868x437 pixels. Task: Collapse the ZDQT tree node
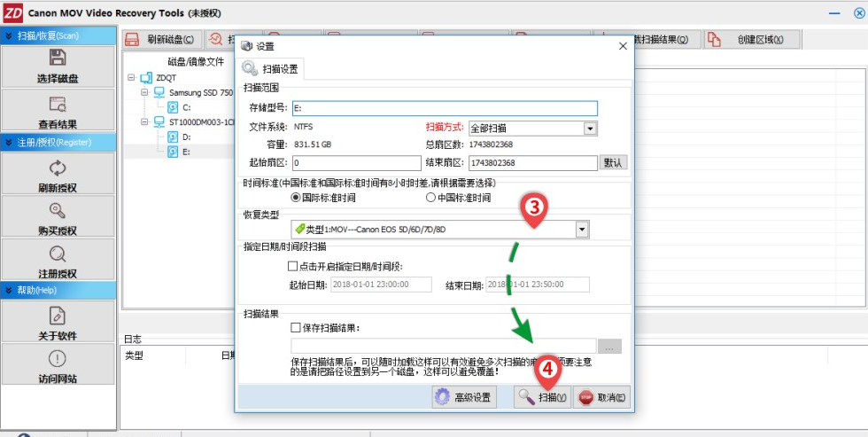tap(131, 77)
